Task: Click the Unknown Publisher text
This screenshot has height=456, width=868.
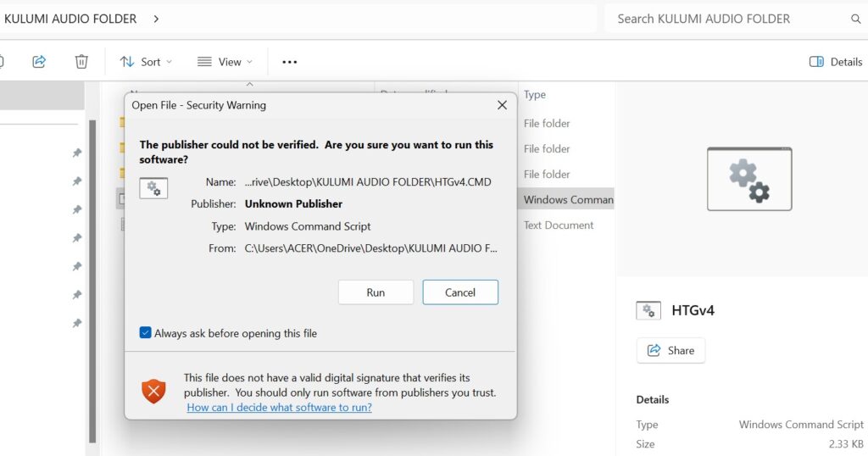Action: point(293,203)
